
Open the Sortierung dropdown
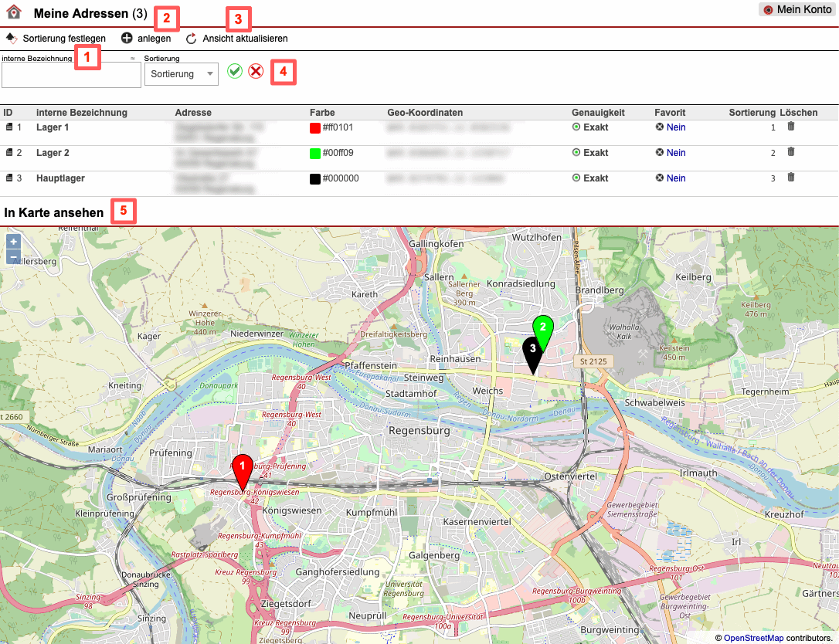[182, 74]
